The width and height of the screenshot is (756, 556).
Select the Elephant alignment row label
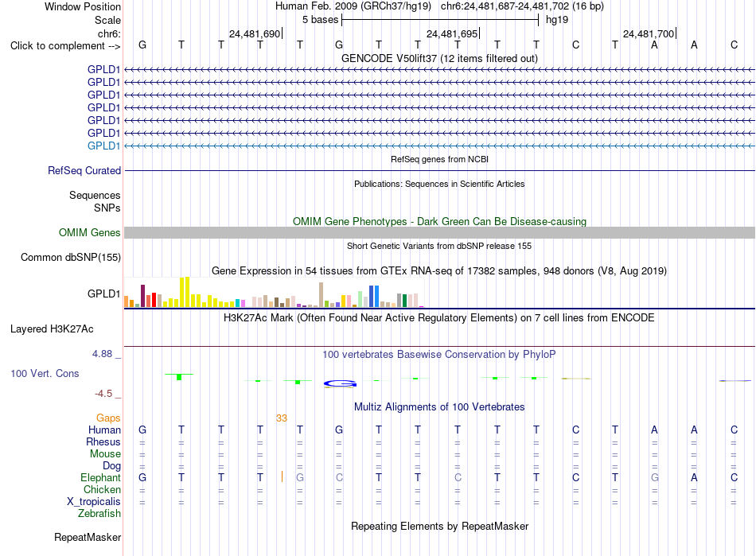point(101,477)
